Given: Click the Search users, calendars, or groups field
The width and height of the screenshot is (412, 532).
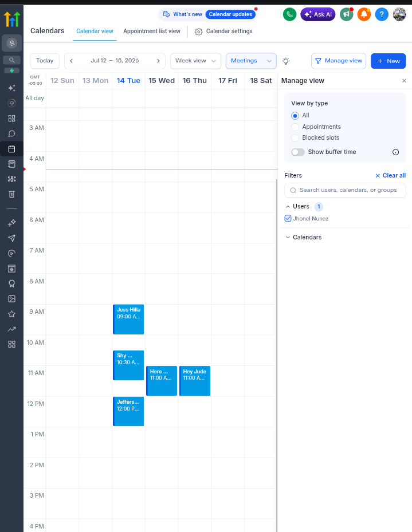Looking at the screenshot, I should pos(345,190).
